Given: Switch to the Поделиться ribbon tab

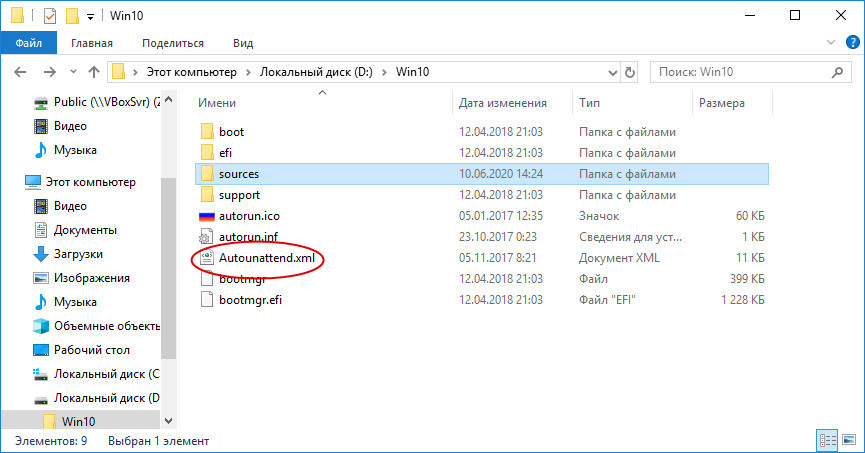Looking at the screenshot, I should point(173,43).
